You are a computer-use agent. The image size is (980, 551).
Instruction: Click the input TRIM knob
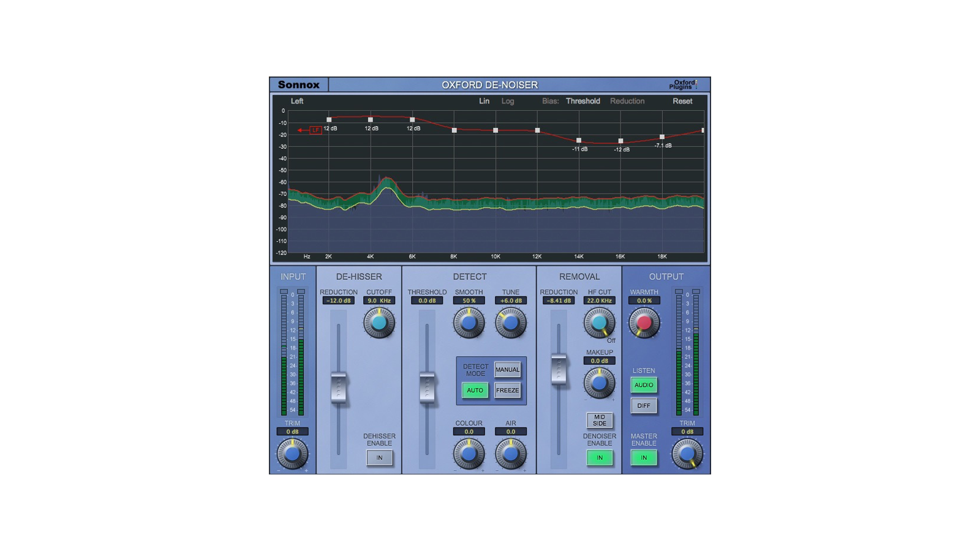(x=292, y=454)
